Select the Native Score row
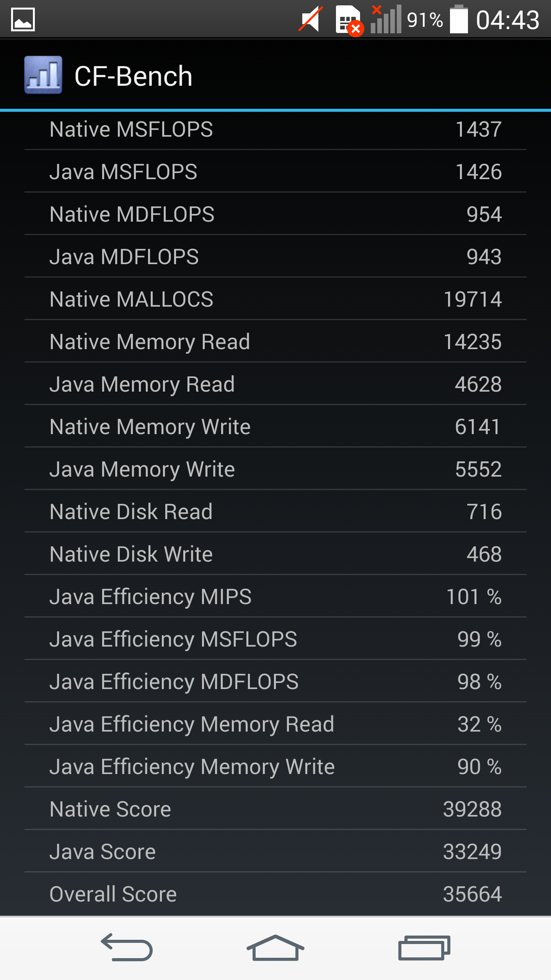The width and height of the screenshot is (551, 980). (275, 809)
